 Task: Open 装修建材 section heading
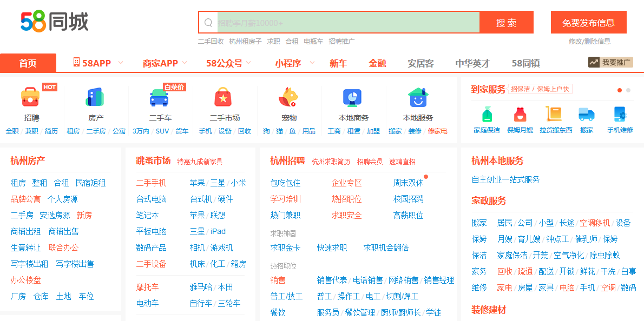[x=489, y=310]
